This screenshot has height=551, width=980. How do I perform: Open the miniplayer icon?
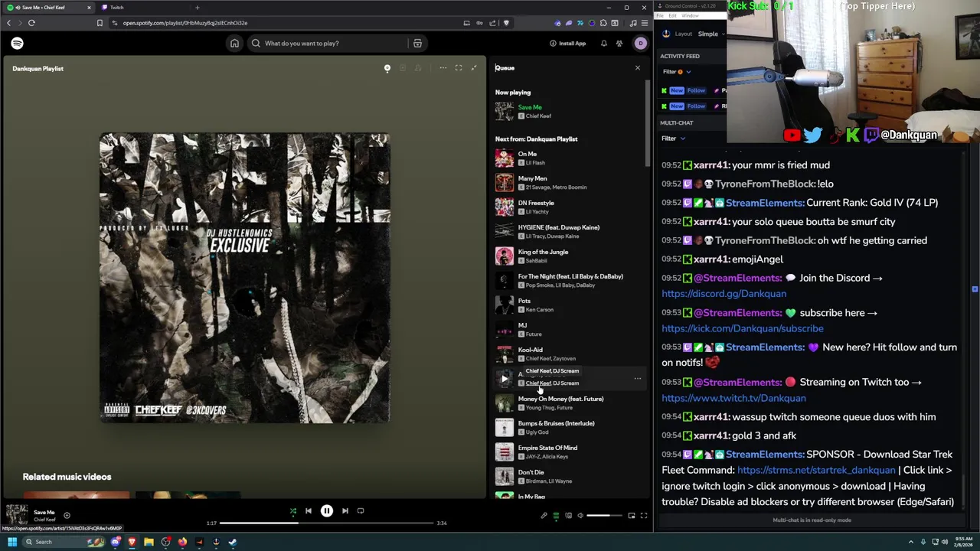[632, 516]
